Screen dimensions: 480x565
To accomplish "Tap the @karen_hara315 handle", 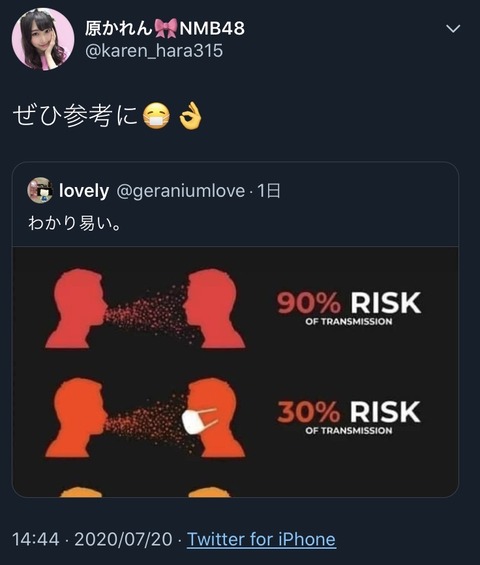I will [154, 50].
